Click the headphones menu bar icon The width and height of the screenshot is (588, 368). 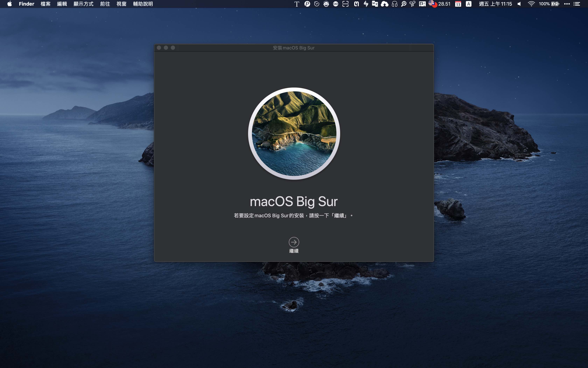[395, 4]
